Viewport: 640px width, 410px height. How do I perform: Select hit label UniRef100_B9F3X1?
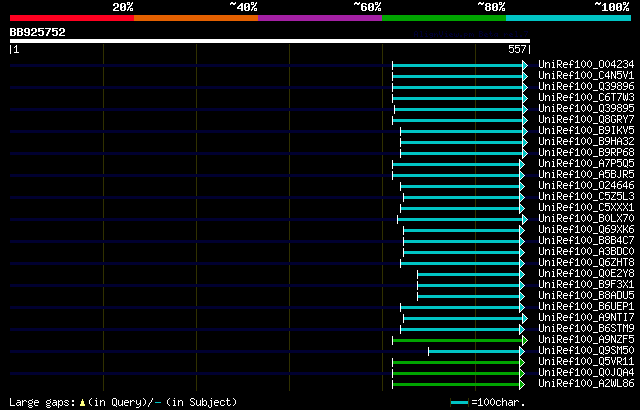coord(586,285)
